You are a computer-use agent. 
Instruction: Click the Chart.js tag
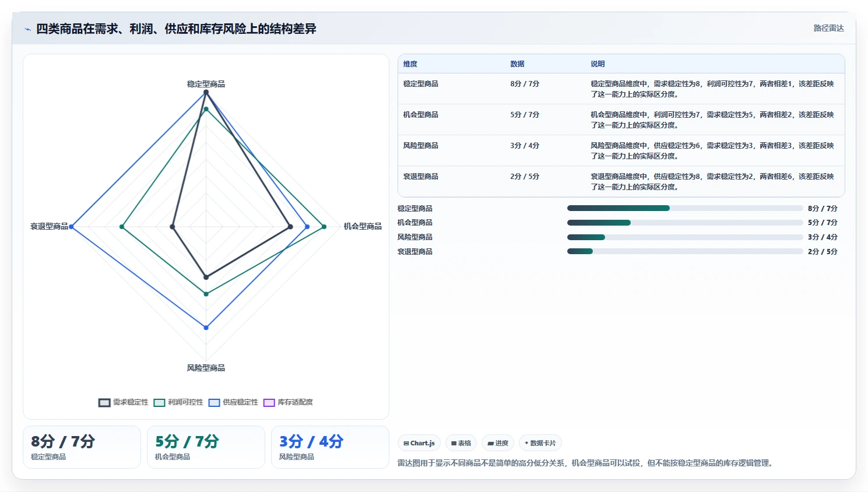(x=419, y=443)
